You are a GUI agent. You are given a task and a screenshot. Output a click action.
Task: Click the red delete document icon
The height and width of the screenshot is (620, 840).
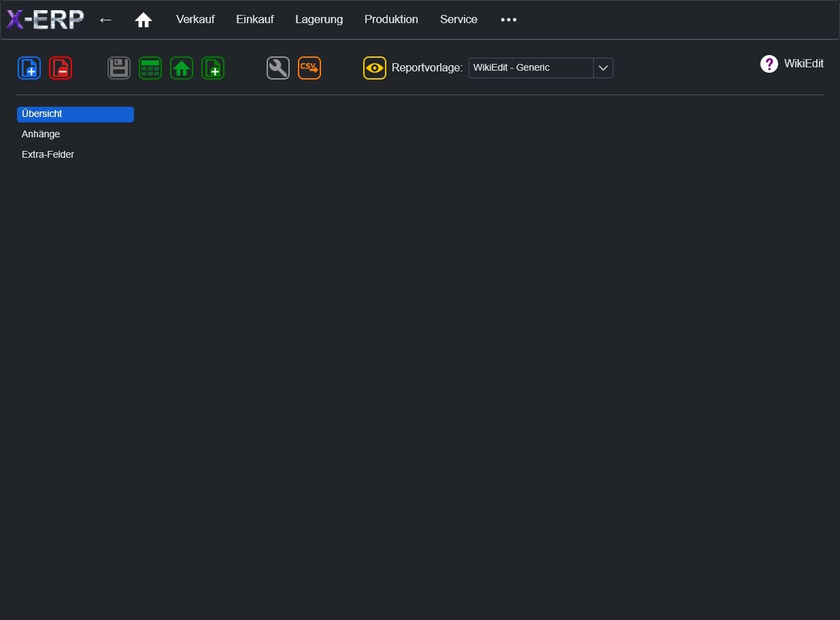point(61,68)
